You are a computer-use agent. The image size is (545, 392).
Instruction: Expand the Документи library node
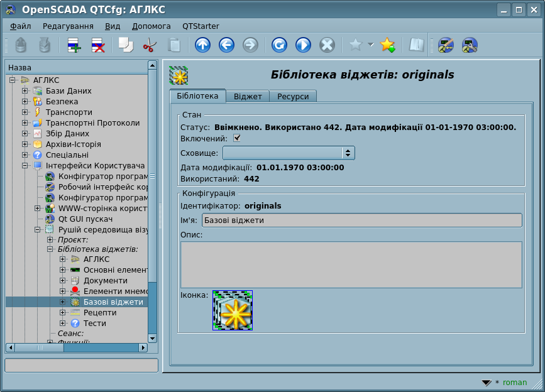(62, 281)
